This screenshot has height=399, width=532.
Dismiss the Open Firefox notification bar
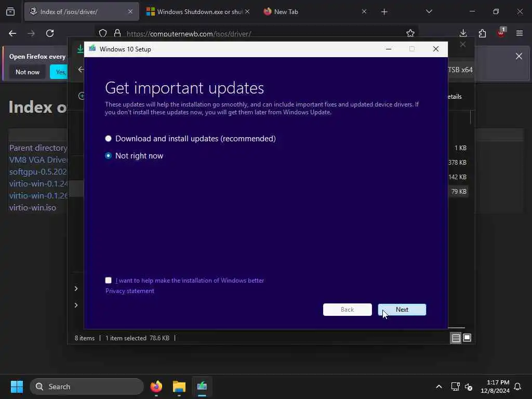519,56
